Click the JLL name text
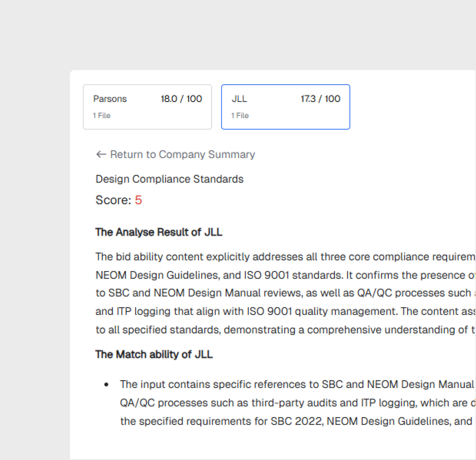 [239, 99]
